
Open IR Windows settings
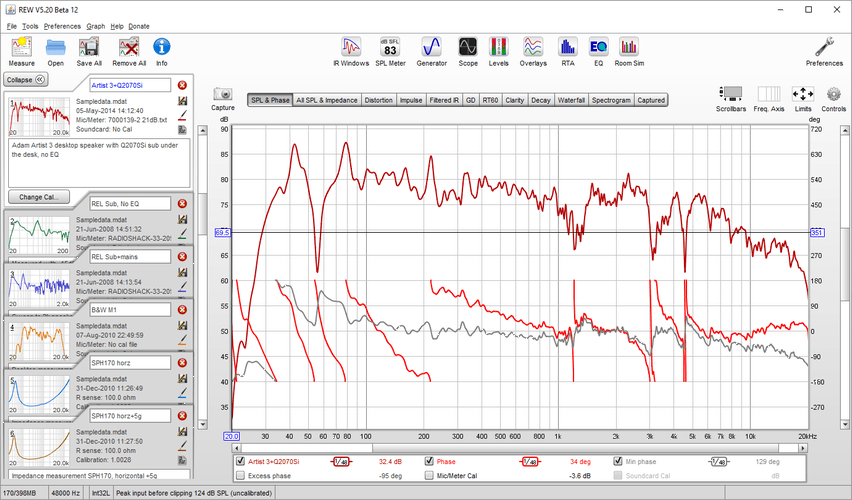350,49
